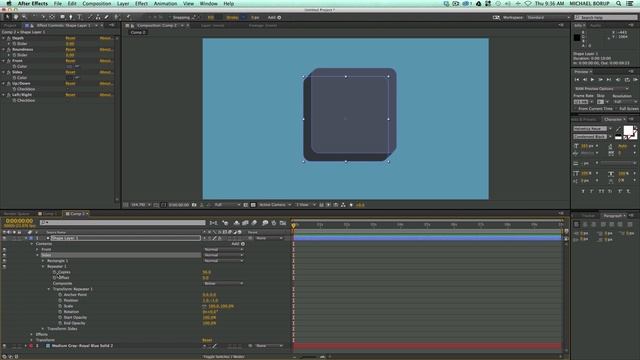
Task: Toggle visibility of Rectangle 1
Action: [4, 261]
